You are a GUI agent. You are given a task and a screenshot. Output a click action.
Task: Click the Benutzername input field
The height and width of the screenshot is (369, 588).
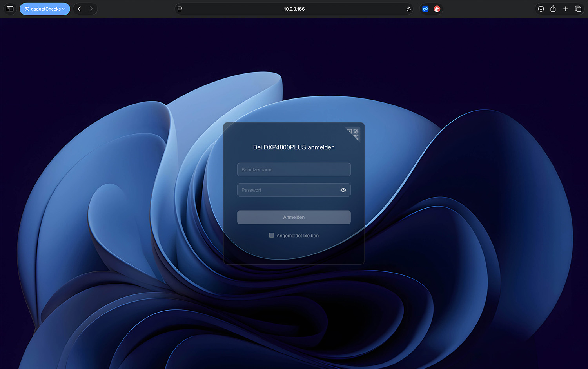[x=294, y=170]
